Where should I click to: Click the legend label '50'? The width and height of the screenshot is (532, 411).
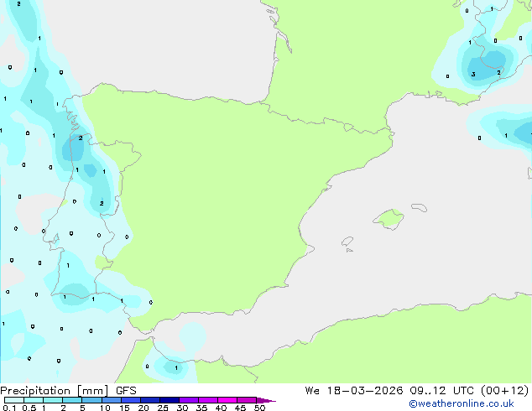pos(259,408)
